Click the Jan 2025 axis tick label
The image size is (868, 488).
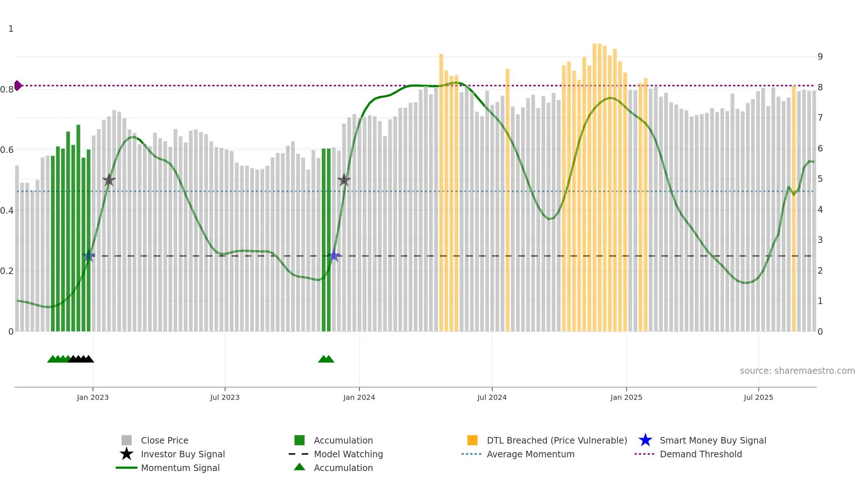click(x=626, y=398)
